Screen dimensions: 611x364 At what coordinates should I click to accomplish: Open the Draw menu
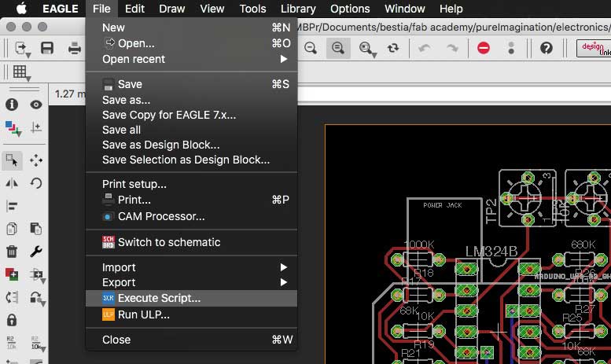[172, 9]
